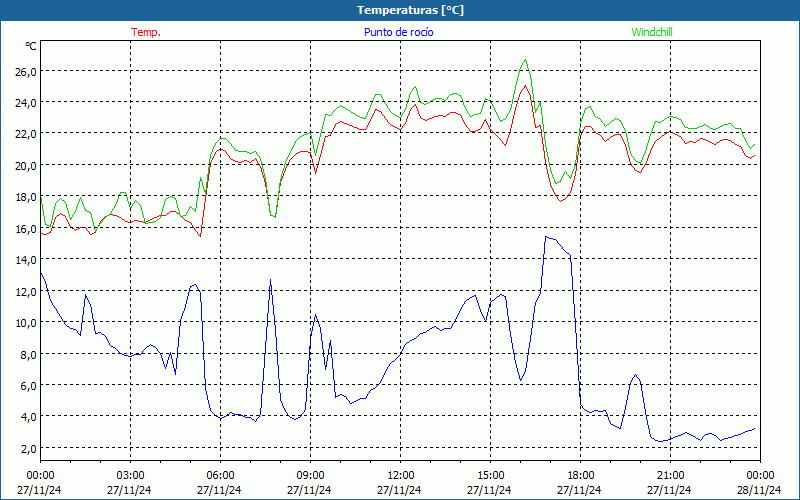The width and height of the screenshot is (800, 500).
Task: Select the blue Punto de rocío legend label
Action: click(x=398, y=32)
